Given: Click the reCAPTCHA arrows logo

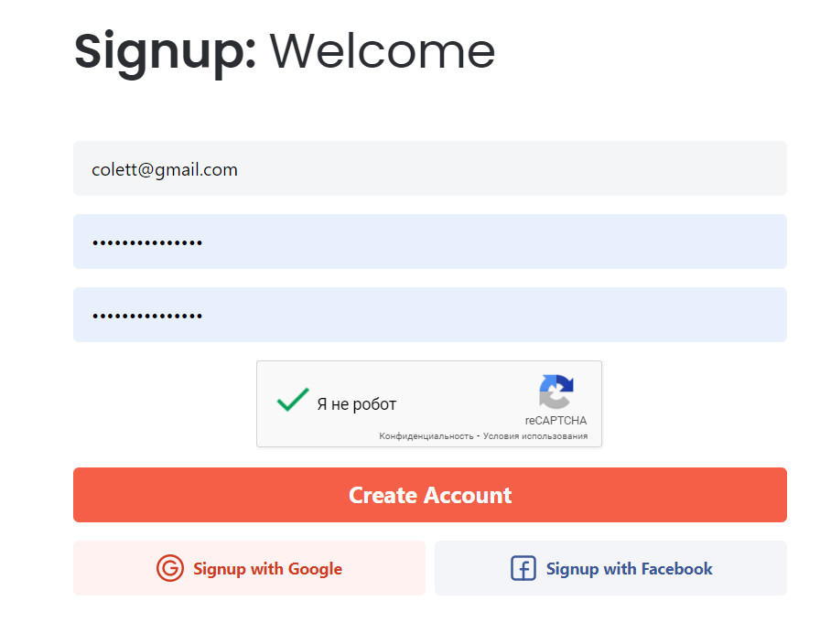Looking at the screenshot, I should [x=556, y=392].
